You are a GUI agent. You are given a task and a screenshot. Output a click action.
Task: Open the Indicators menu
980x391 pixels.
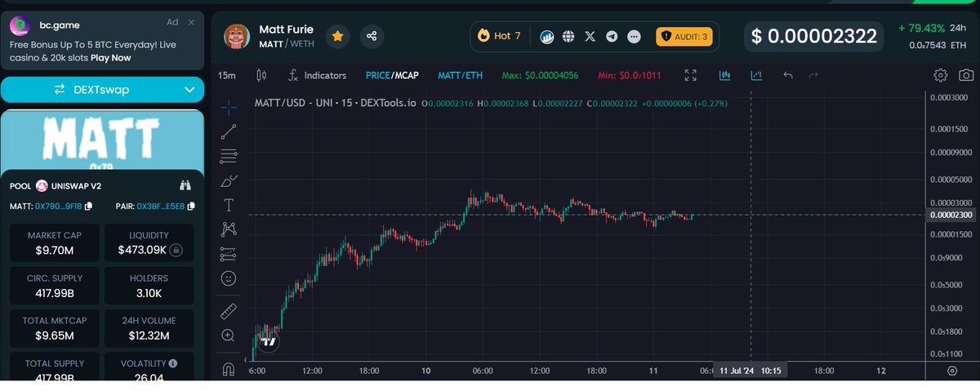[317, 75]
